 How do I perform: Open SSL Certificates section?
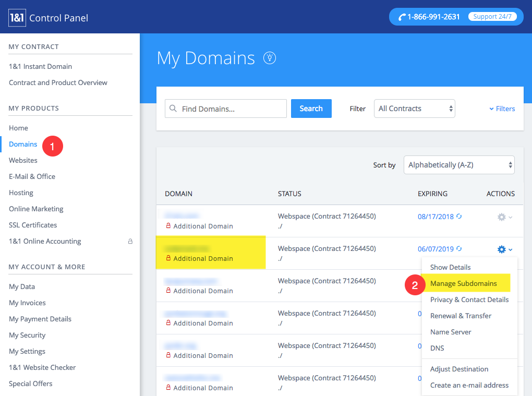tap(33, 225)
